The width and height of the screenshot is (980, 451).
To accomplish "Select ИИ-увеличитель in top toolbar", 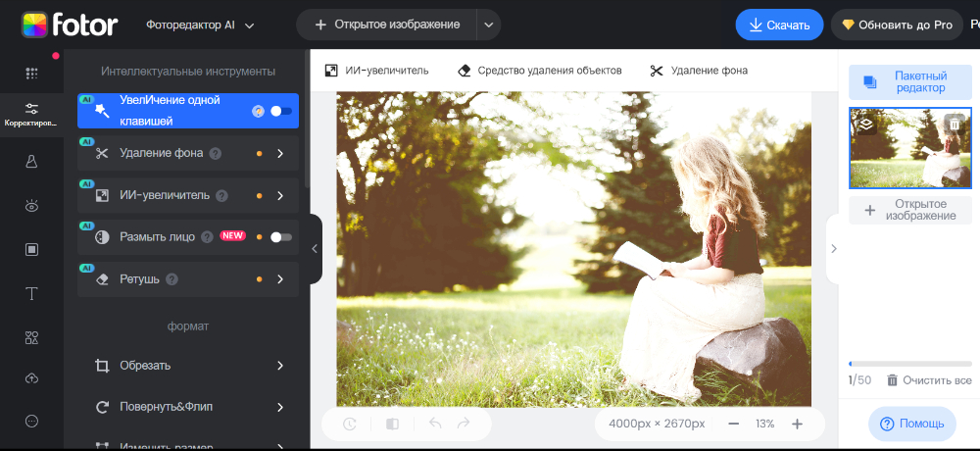I will tap(377, 71).
